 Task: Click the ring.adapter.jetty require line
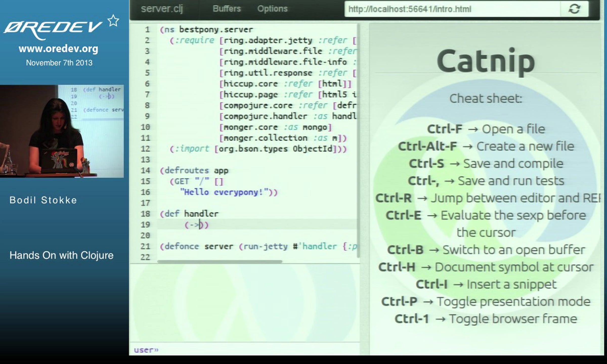(263, 40)
